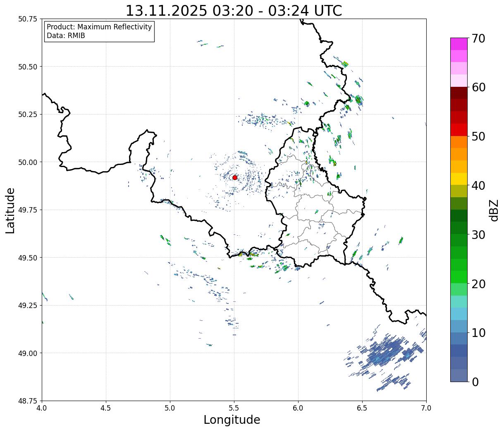Click the 50.75 latitude tick label
This screenshot has width=504, height=430.
[27, 19]
